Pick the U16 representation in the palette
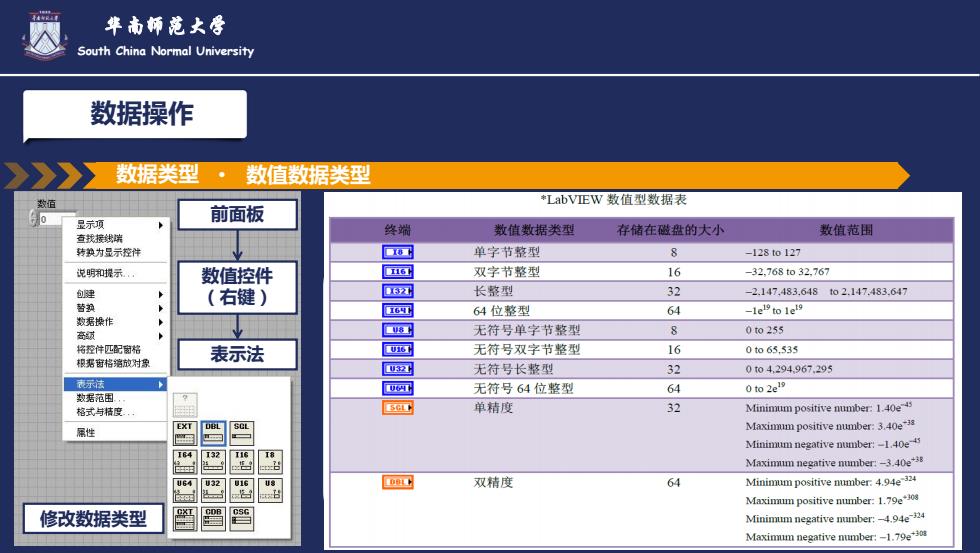 [x=241, y=491]
